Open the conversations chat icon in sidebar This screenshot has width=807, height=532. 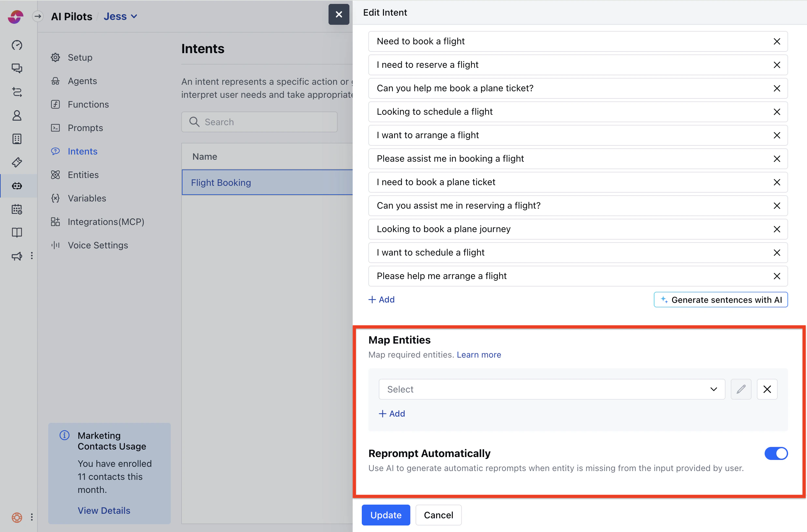(x=17, y=68)
